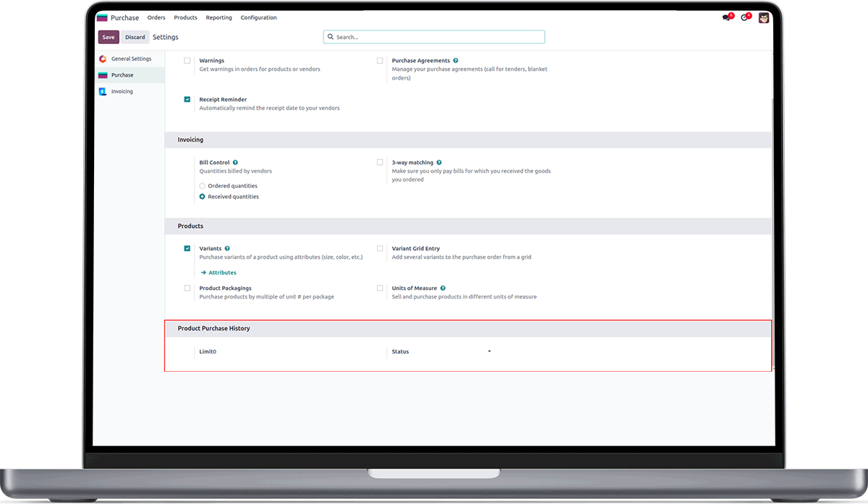868x504 pixels.
Task: Enable the Warnings checkbox
Action: [x=187, y=61]
